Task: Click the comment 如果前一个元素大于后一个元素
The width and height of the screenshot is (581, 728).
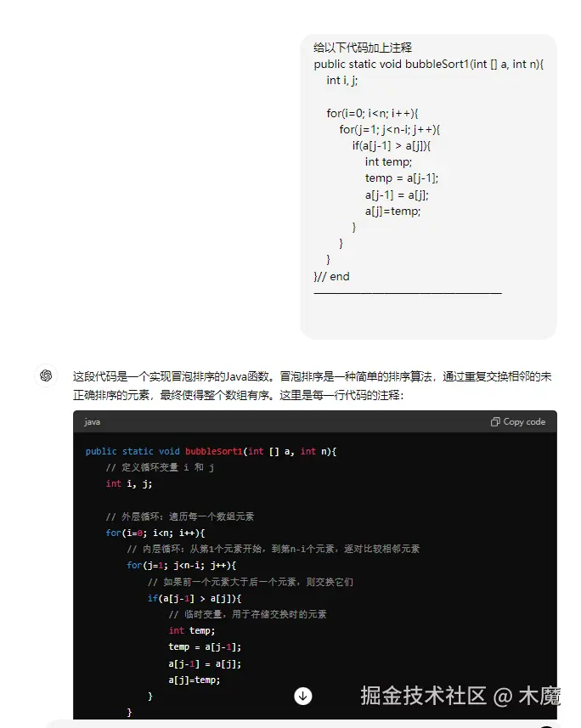Action: click(x=251, y=582)
